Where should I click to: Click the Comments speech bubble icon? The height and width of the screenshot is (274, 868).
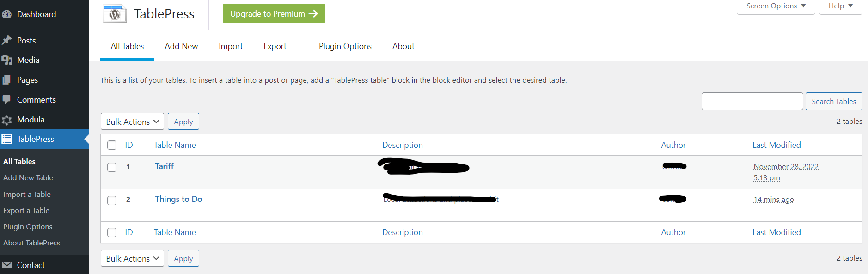[6, 99]
